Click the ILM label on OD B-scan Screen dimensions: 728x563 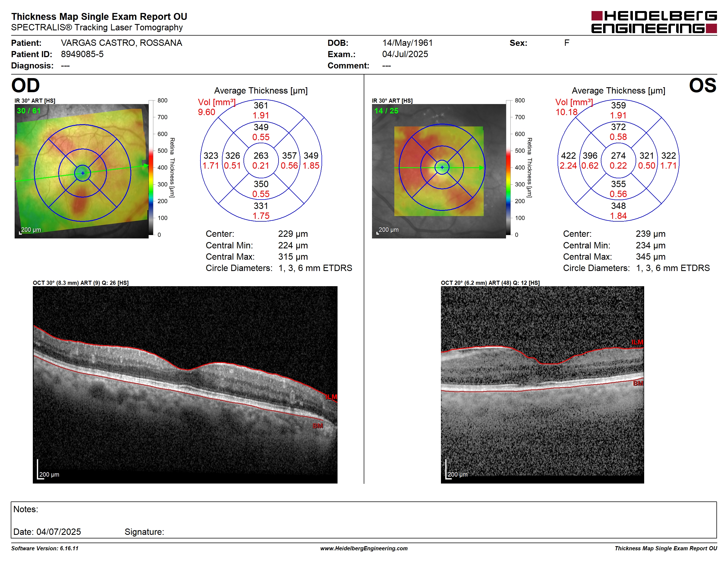click(x=331, y=397)
